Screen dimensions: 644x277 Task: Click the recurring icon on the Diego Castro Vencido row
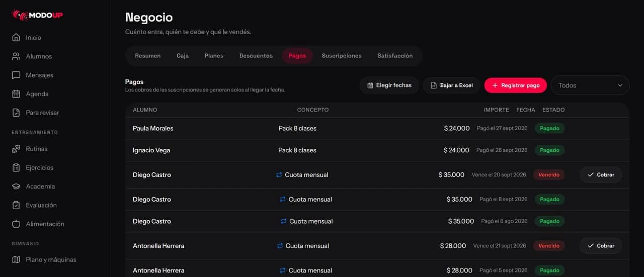[279, 175]
